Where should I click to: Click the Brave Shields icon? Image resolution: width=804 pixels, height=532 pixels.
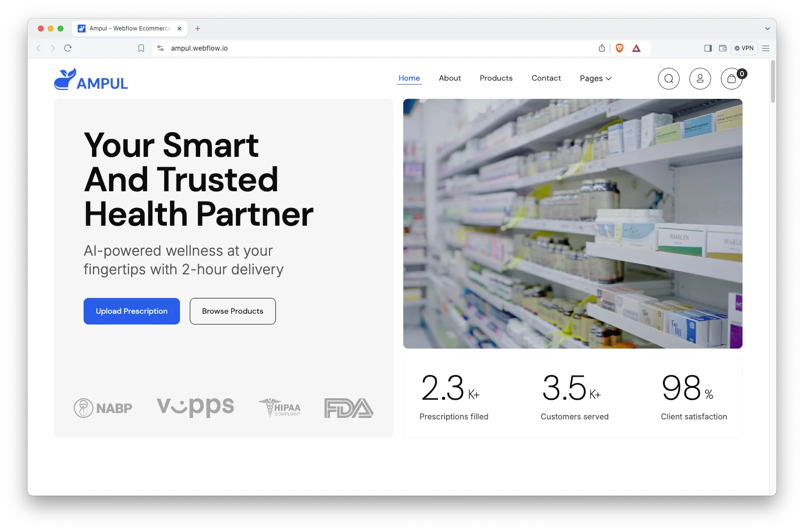620,48
